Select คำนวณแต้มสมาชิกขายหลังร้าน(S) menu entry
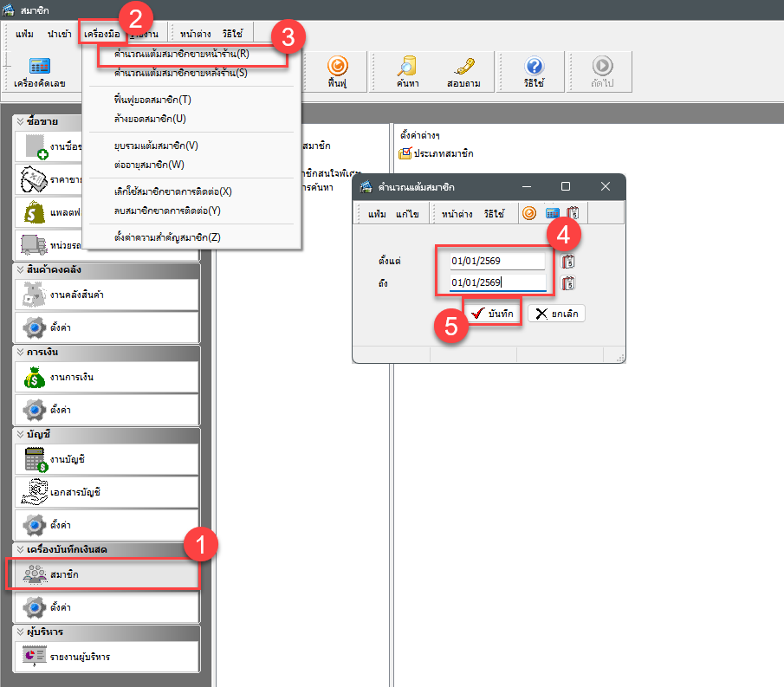This screenshot has height=687, width=784. [x=181, y=73]
